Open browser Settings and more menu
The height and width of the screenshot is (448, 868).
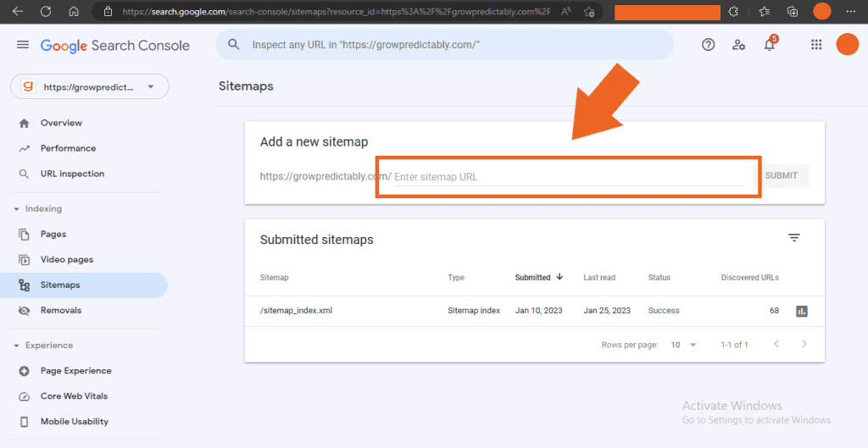(x=851, y=12)
